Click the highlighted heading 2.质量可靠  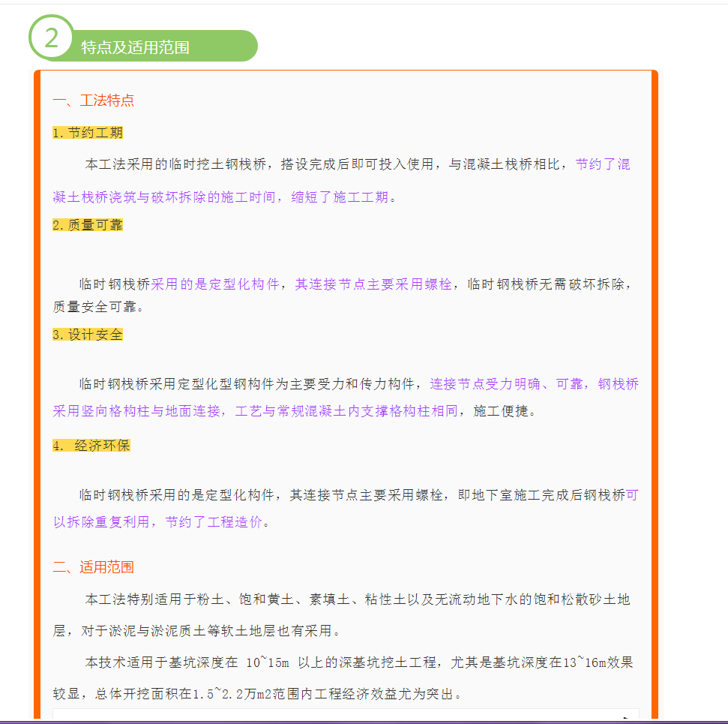click(x=87, y=225)
